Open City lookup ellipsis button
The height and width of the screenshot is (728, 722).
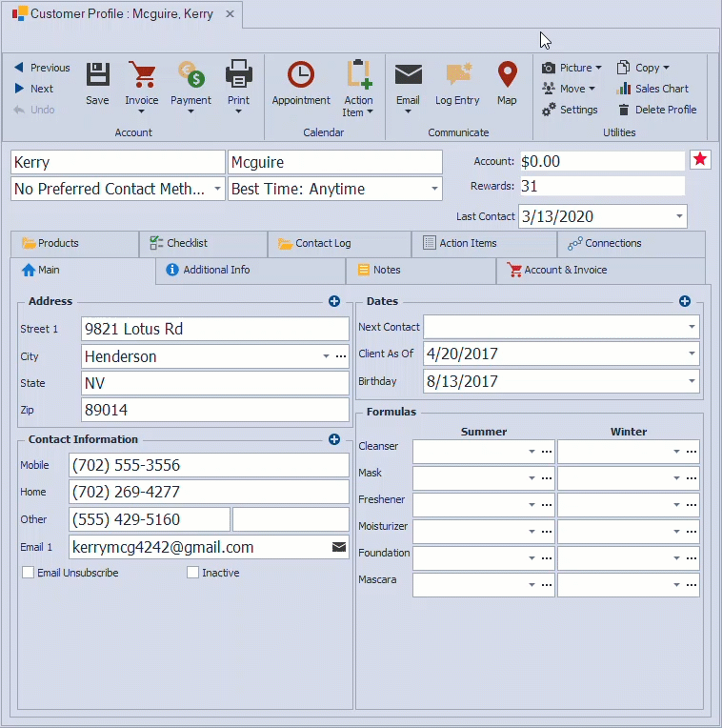point(341,356)
